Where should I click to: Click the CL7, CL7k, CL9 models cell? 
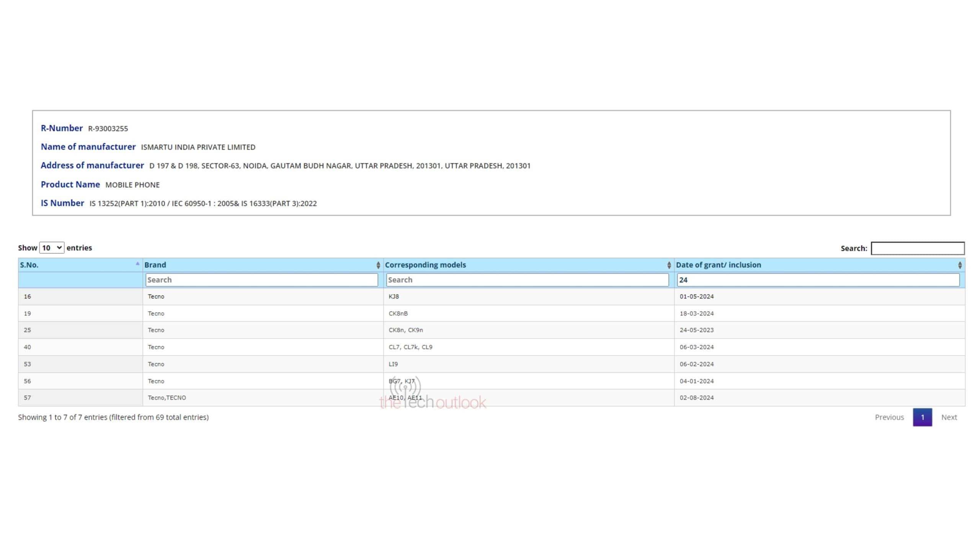(x=410, y=347)
